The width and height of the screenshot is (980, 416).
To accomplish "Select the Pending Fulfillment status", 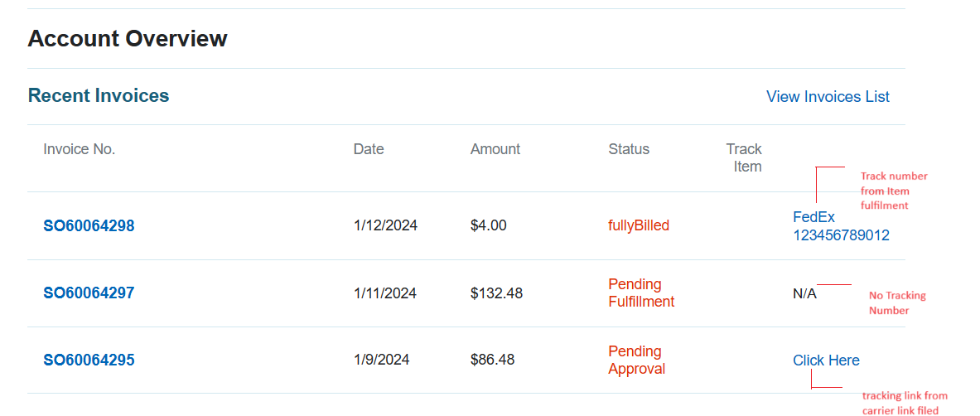I will point(641,293).
